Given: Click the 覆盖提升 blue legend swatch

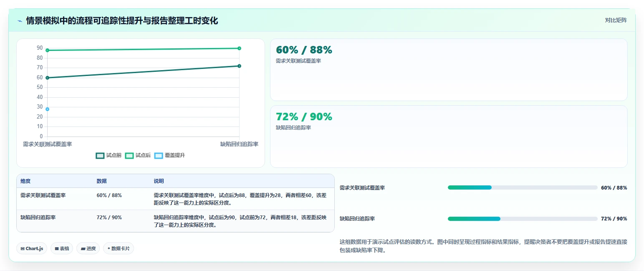Looking at the screenshot, I should point(158,156).
